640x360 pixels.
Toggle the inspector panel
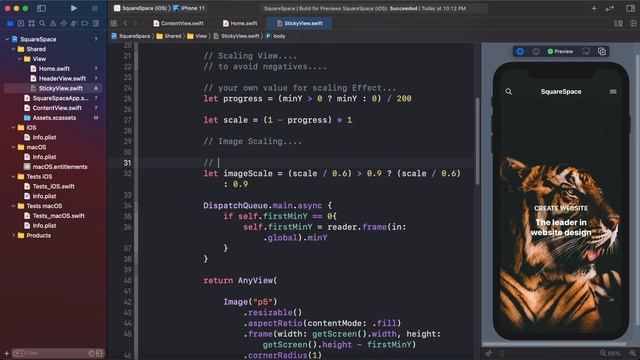pos(630,8)
